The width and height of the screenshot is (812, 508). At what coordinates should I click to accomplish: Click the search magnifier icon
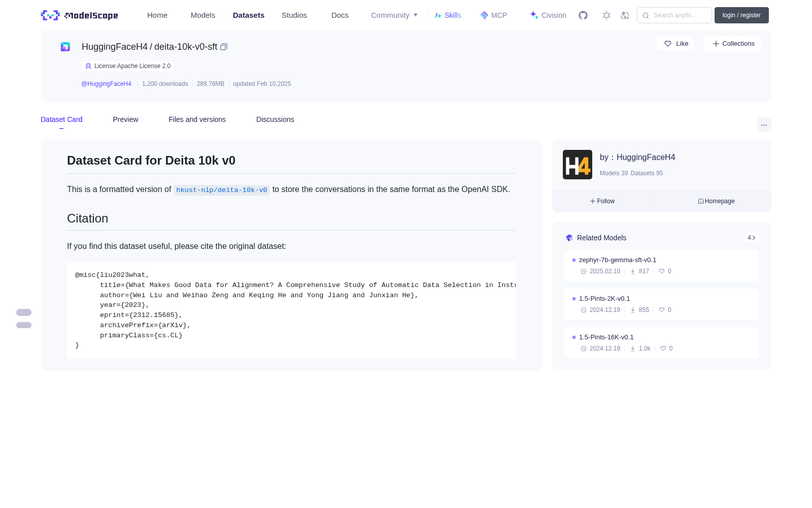[x=646, y=15]
